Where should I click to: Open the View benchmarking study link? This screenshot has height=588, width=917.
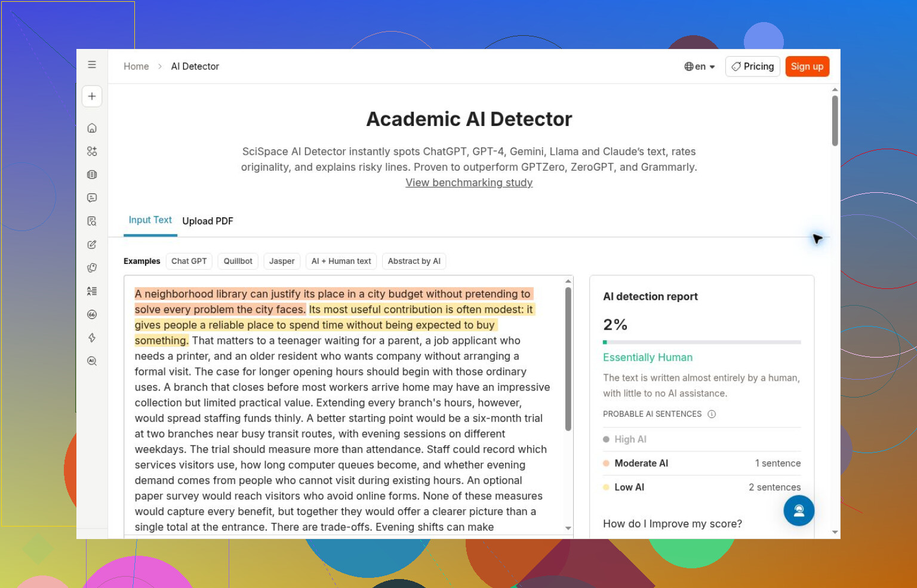pyautogui.click(x=469, y=183)
